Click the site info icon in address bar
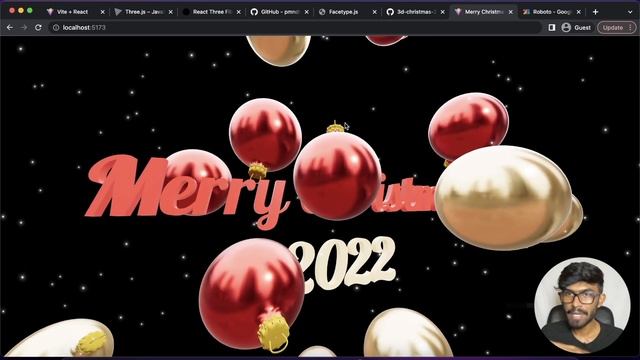Screen dimensions: 640x360 point(56,28)
